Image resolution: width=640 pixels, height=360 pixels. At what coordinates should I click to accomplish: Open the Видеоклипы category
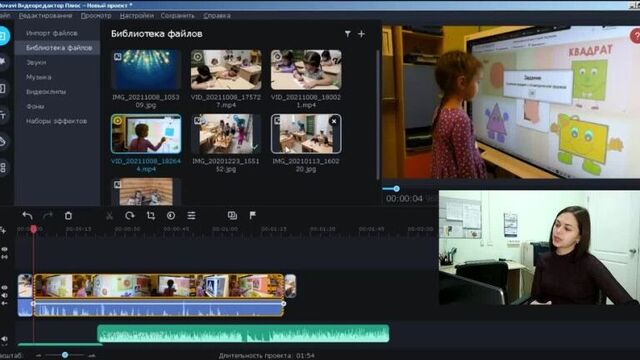[x=46, y=92]
